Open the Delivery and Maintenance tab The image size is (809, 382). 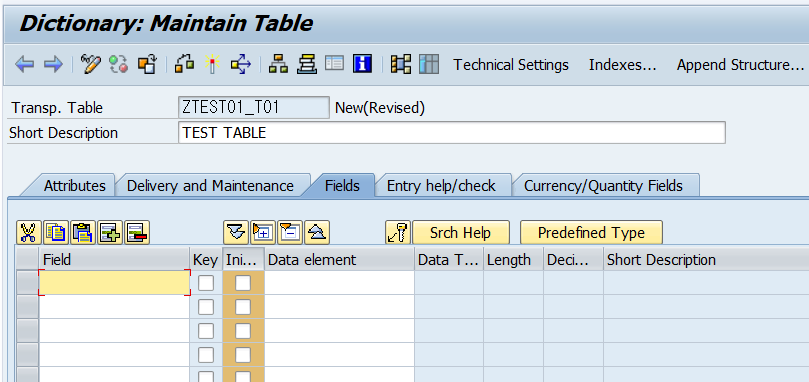(210, 186)
